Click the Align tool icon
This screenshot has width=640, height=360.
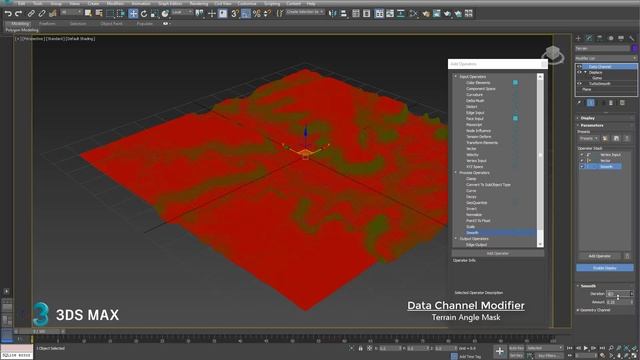click(343, 13)
